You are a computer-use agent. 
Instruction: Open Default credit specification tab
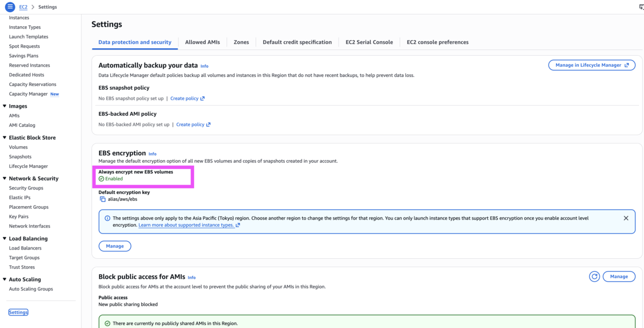297,42
